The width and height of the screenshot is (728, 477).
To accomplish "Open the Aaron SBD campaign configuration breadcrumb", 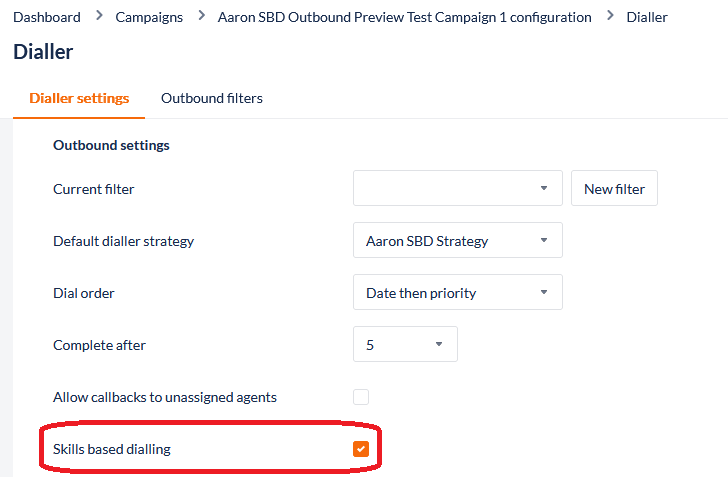I will coord(404,17).
